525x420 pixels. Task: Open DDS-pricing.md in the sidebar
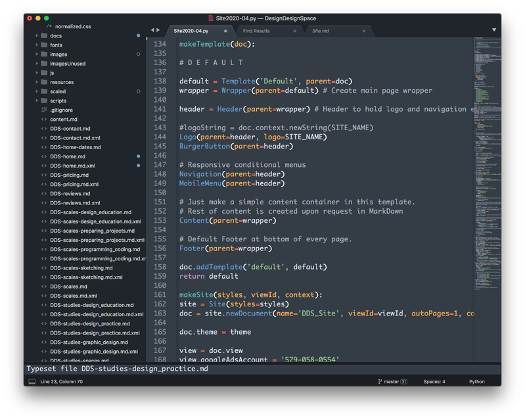point(69,175)
